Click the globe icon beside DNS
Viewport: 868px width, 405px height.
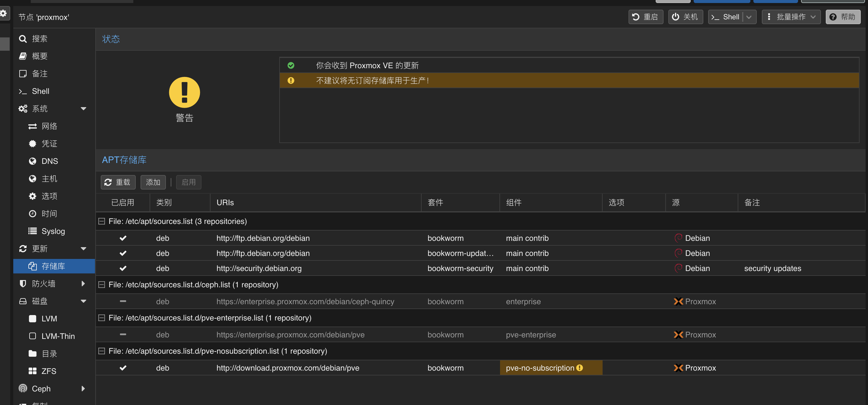[x=32, y=161]
